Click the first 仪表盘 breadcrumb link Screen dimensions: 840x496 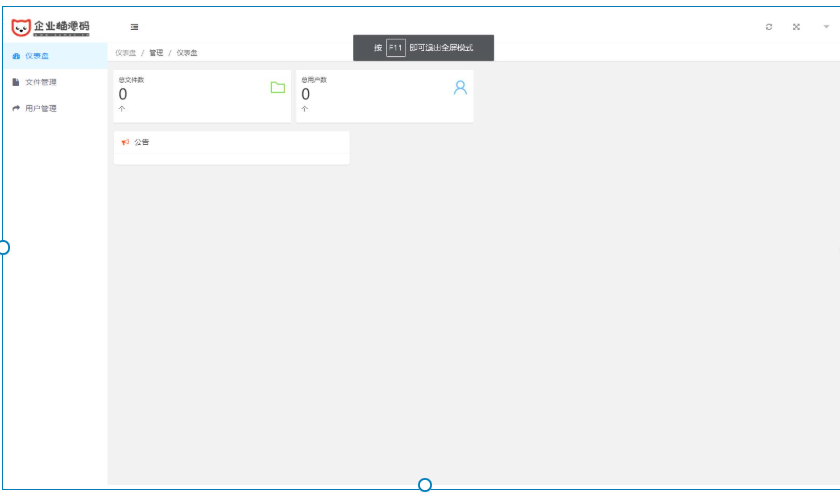tap(125, 53)
